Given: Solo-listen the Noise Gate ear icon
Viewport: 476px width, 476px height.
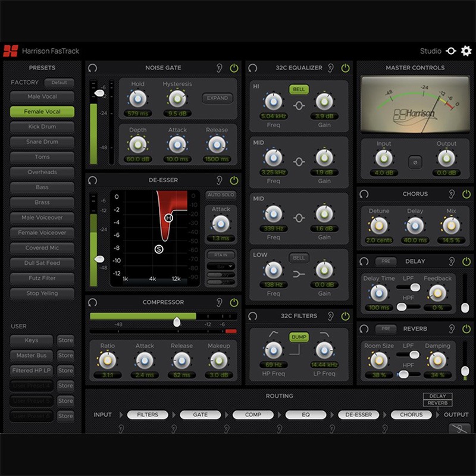Looking at the screenshot, I should [219, 68].
